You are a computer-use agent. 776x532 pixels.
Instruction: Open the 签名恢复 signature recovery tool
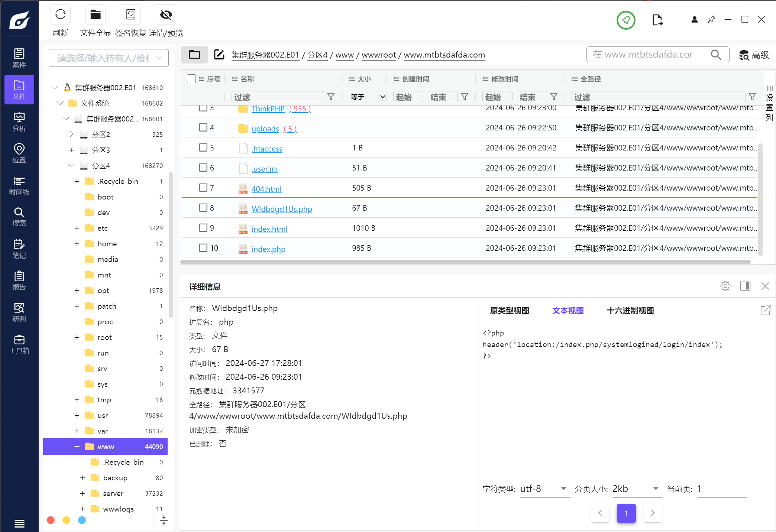point(130,15)
